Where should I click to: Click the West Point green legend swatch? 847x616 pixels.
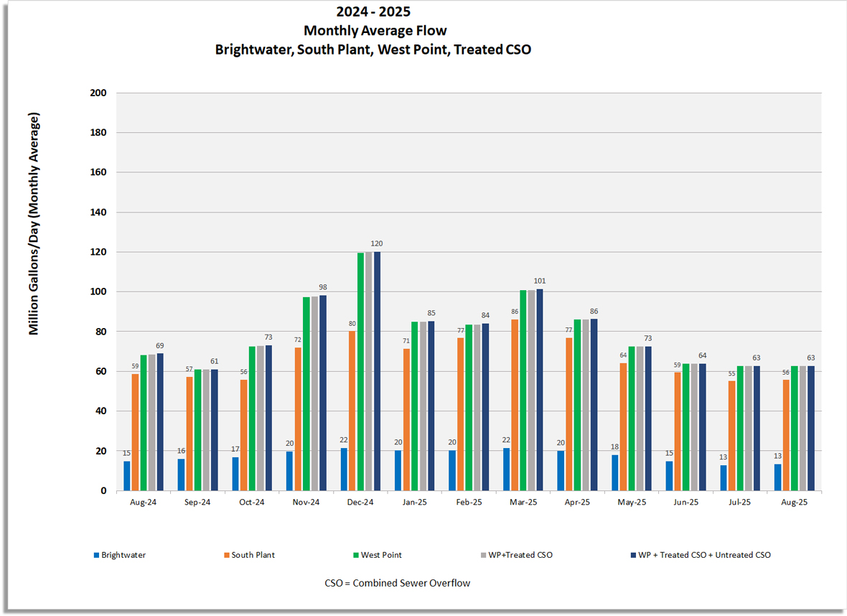pos(355,555)
